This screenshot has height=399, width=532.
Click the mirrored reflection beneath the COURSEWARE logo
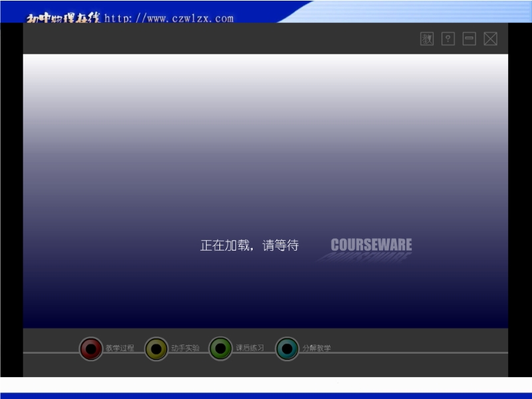[366, 257]
